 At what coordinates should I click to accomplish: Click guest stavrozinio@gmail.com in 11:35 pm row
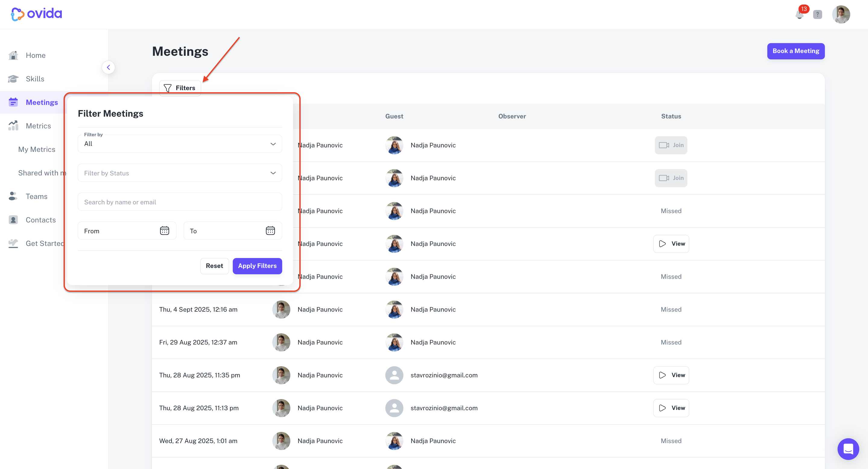444,375
